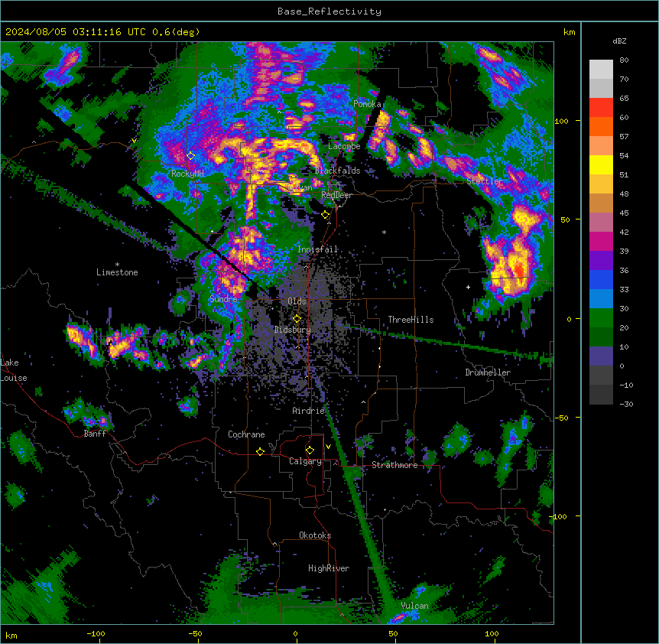Click the red storm core east of ThreeHills
This screenshot has height=644, width=659.
[520, 269]
